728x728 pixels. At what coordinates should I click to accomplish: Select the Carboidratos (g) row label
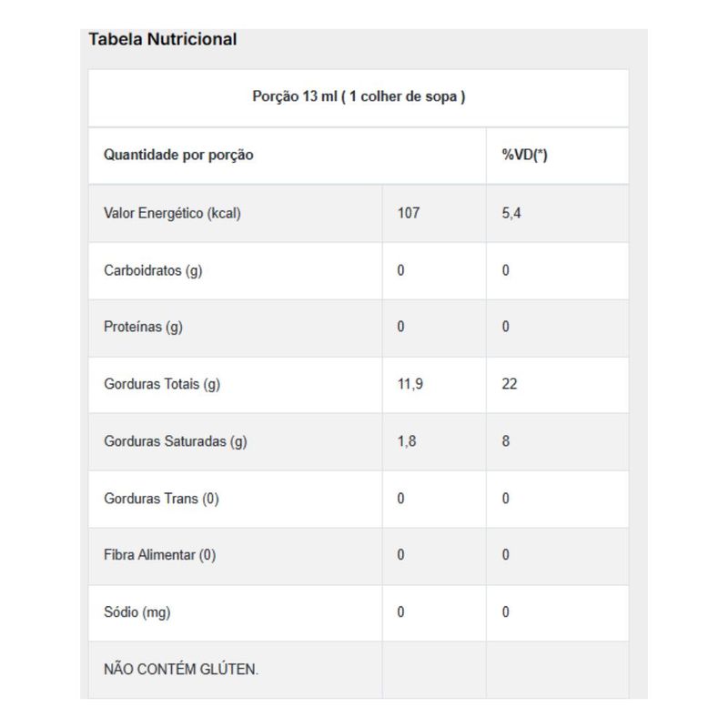[x=153, y=270]
